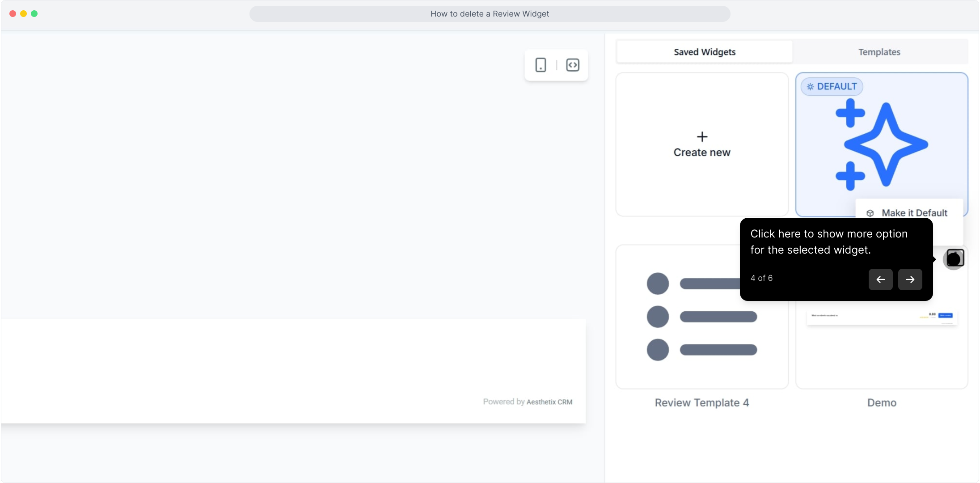980x483 pixels.
Task: Click the Demo widget label
Action: click(x=882, y=402)
